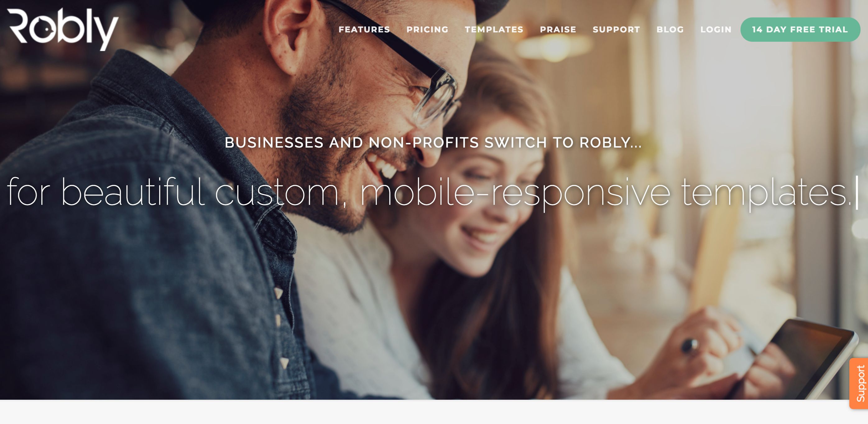Screen dimensions: 868x424
Task: Click the blinking cursor after 'templates.'
Action: point(857,193)
